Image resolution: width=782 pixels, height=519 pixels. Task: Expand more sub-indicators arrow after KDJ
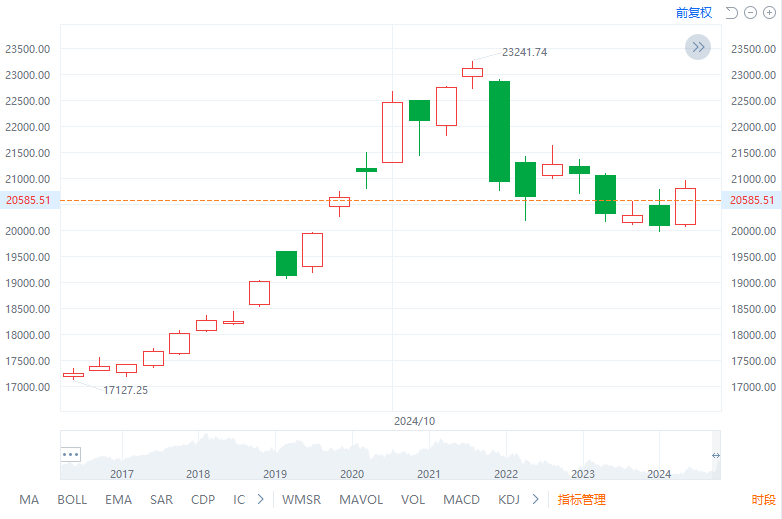coord(536,499)
